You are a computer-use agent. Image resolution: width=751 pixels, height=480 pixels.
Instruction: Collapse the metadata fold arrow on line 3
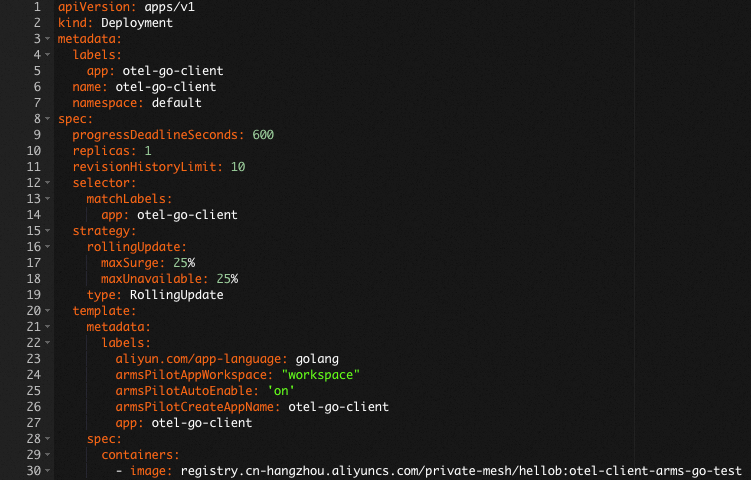coord(47,39)
